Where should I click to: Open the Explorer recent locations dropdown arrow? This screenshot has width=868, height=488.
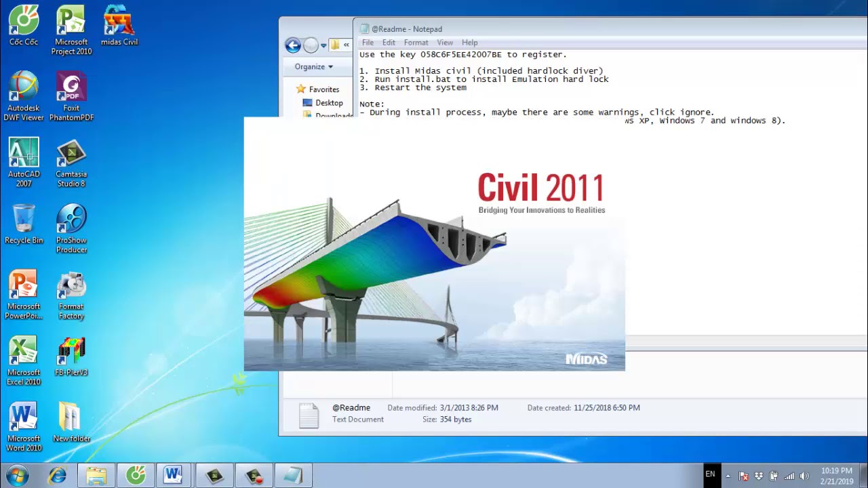[x=323, y=45]
